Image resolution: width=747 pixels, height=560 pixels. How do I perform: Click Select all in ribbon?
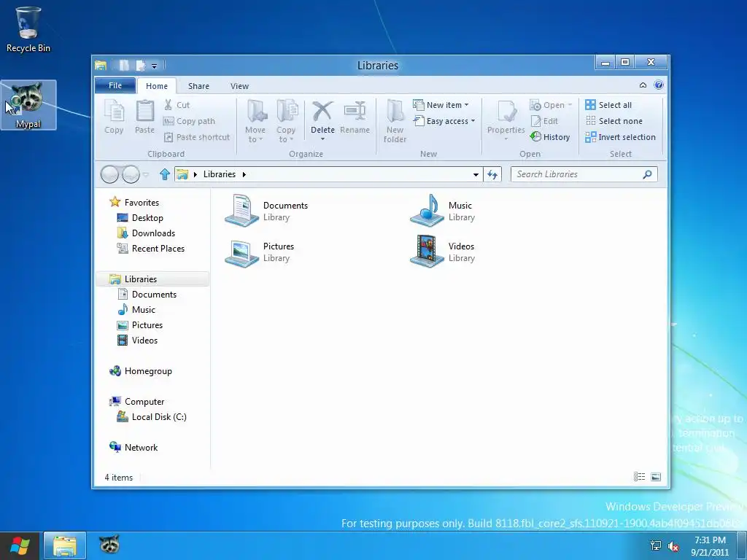coord(609,105)
